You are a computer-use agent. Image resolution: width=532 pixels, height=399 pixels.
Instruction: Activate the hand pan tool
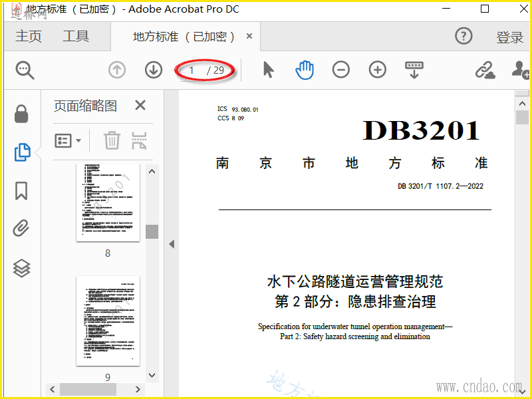305,70
